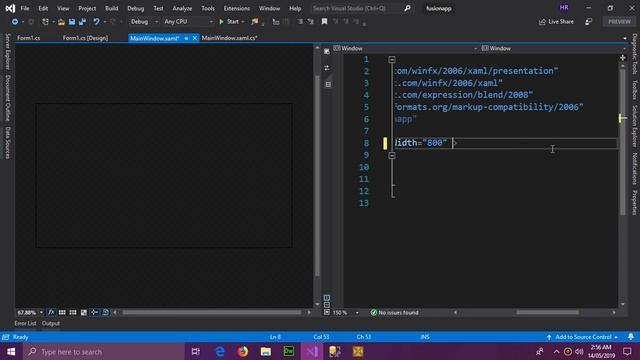Open the Solution Explorer side tab

(634, 126)
